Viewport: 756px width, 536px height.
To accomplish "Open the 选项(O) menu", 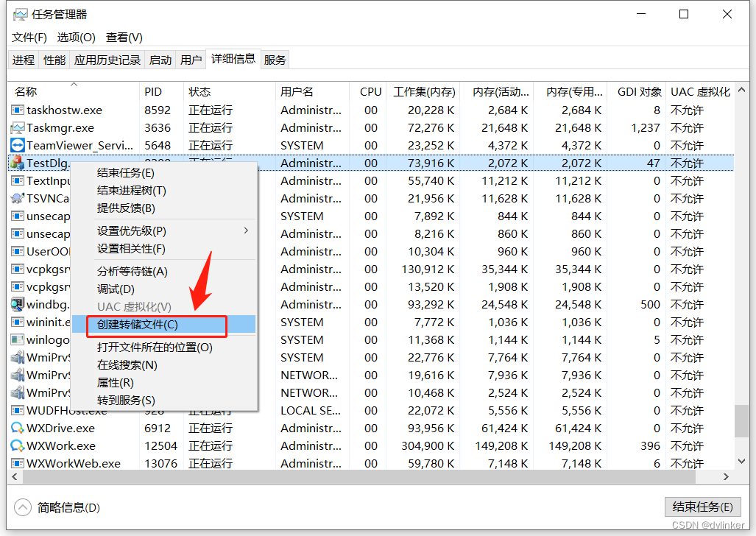I will tap(76, 37).
